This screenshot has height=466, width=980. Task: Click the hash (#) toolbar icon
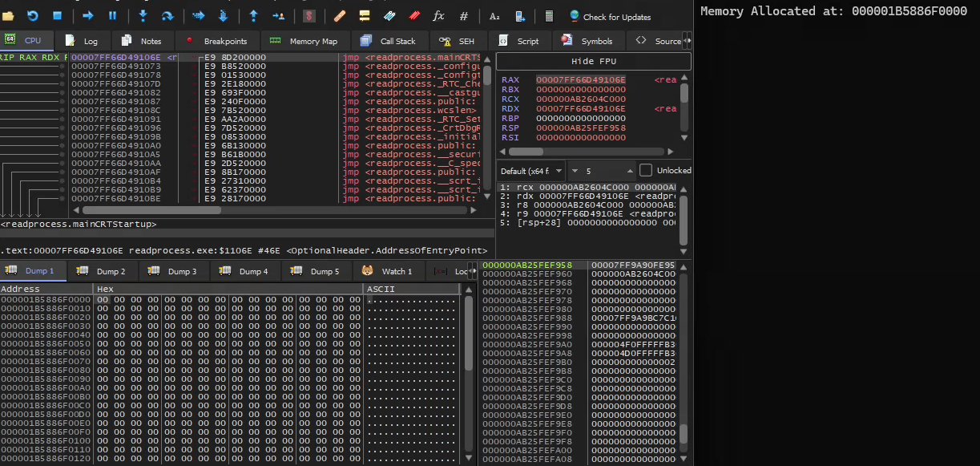464,16
